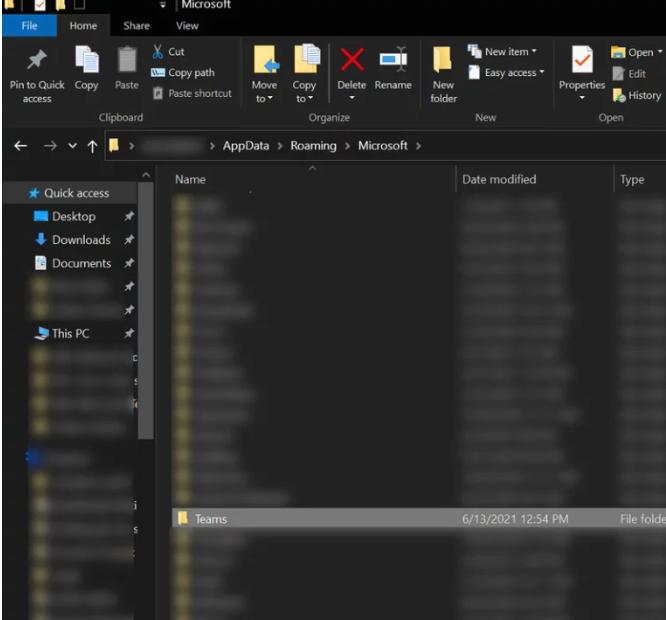
Task: Select Quick access in sidebar
Action: [x=69, y=193]
